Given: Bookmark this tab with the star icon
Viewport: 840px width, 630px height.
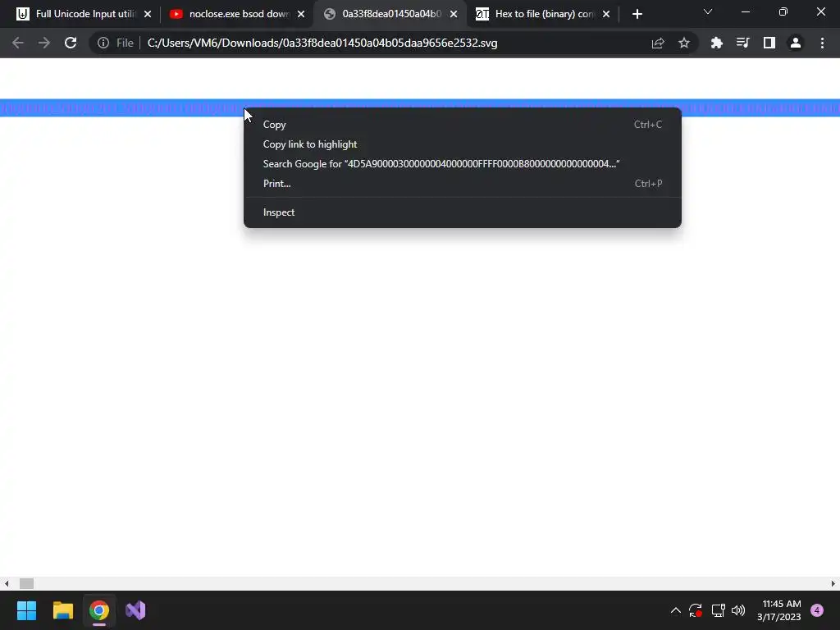Looking at the screenshot, I should coord(684,43).
